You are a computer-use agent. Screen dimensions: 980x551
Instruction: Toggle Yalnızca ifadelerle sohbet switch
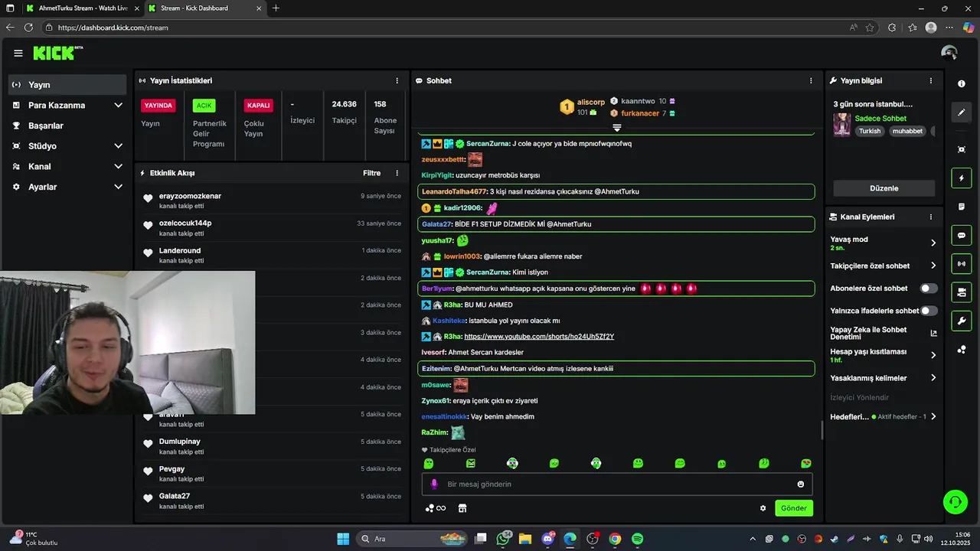[x=929, y=311]
